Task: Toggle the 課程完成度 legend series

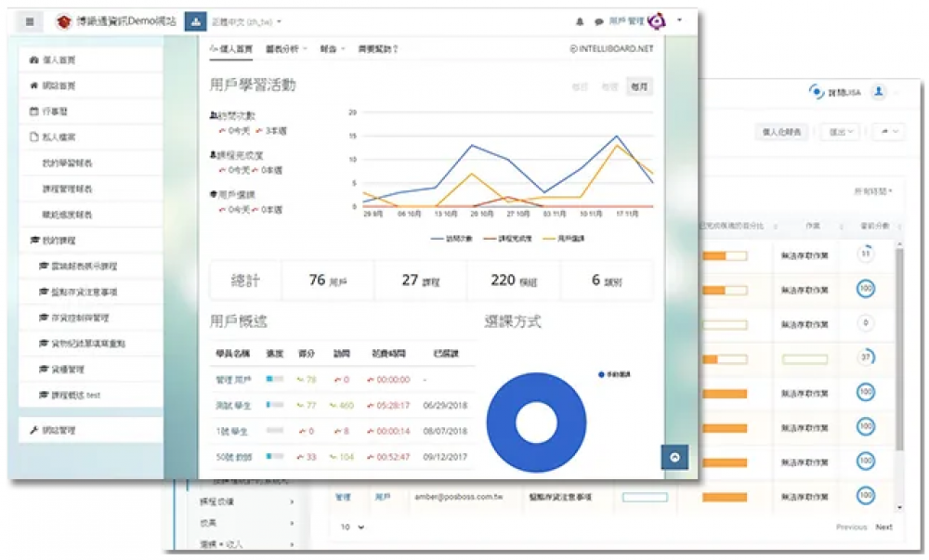Action: pos(505,239)
